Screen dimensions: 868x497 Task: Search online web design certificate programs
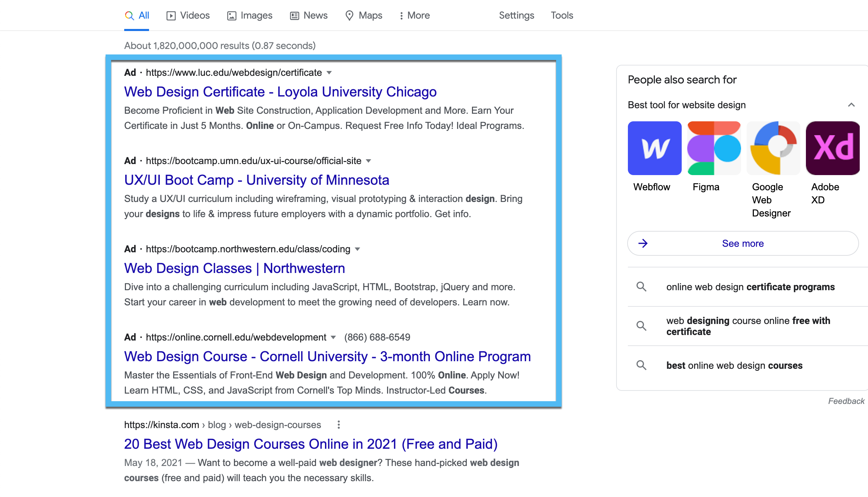click(x=750, y=287)
